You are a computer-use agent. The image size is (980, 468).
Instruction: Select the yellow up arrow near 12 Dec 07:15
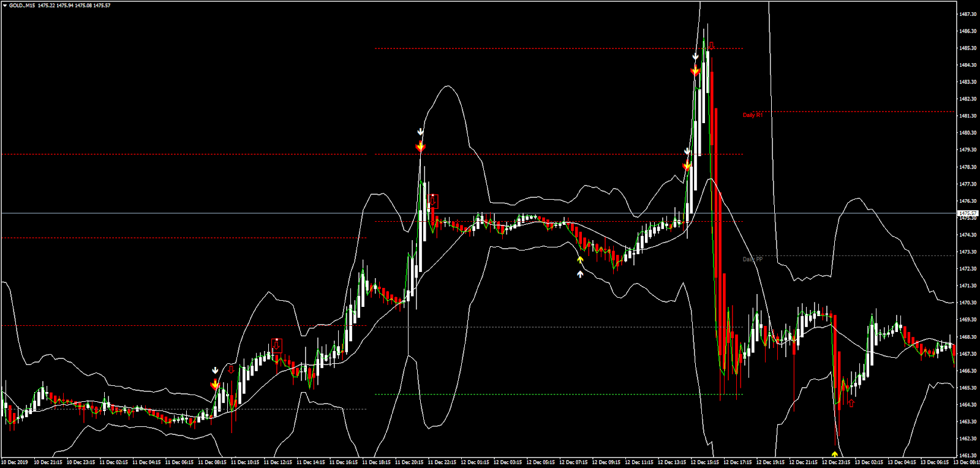coord(580,260)
